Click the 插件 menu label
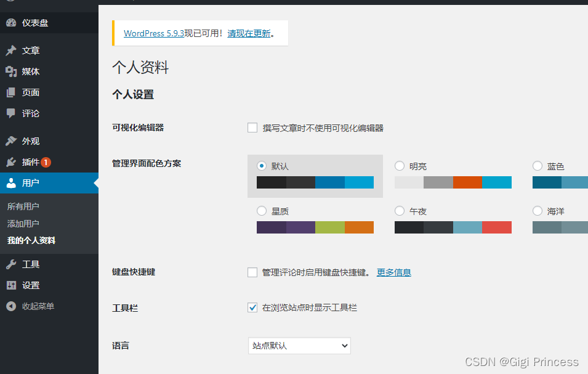588x374 pixels. [x=30, y=162]
